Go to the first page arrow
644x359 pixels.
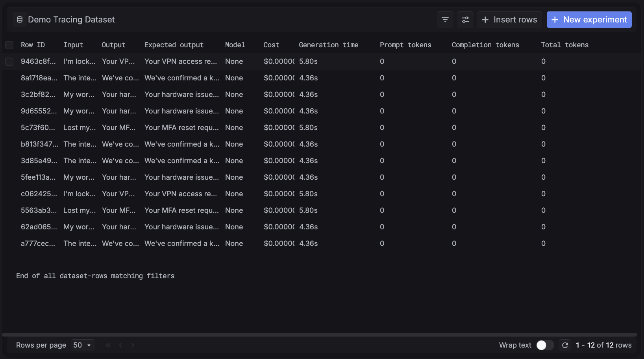click(108, 345)
